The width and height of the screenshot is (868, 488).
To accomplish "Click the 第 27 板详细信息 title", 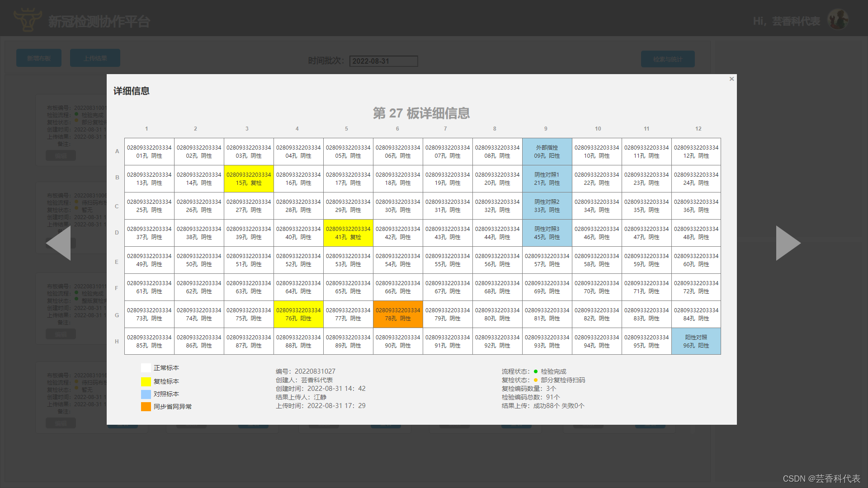I will 421,113.
